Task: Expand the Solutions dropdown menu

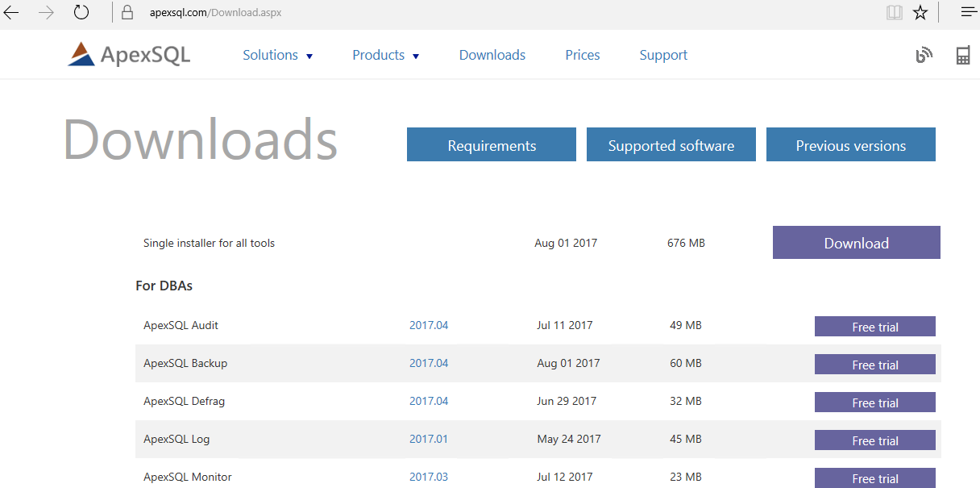Action: click(278, 55)
